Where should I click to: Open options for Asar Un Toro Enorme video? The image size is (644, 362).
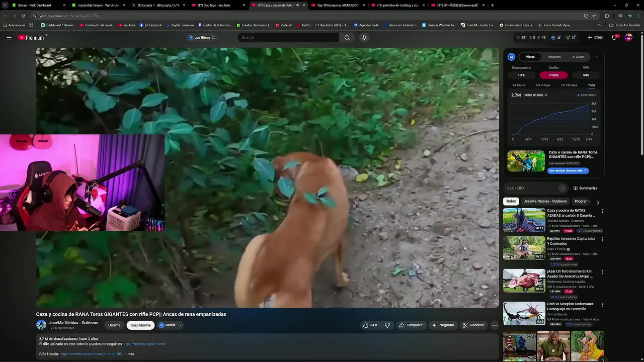(602, 272)
